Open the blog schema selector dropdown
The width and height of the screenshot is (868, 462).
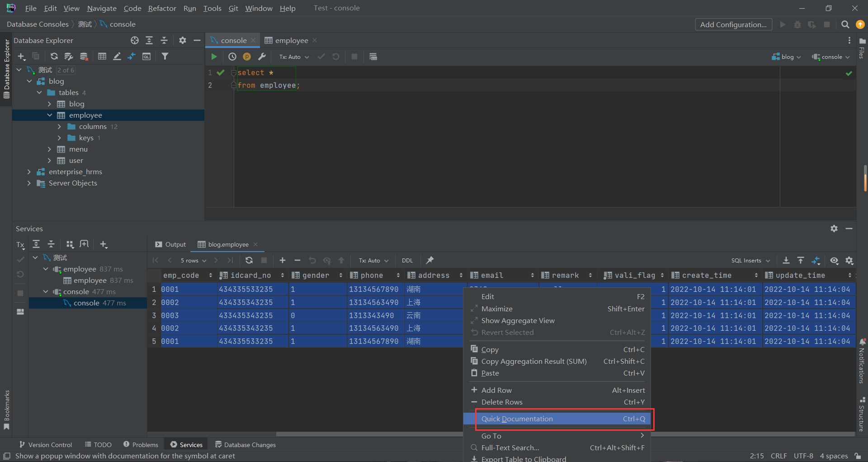coord(786,57)
